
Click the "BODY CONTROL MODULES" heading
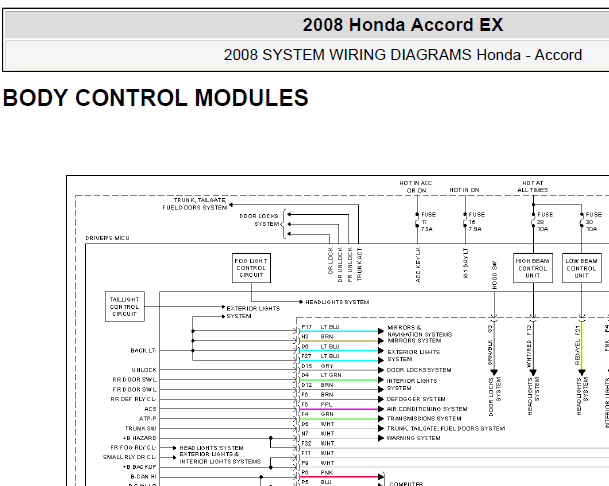click(x=156, y=98)
